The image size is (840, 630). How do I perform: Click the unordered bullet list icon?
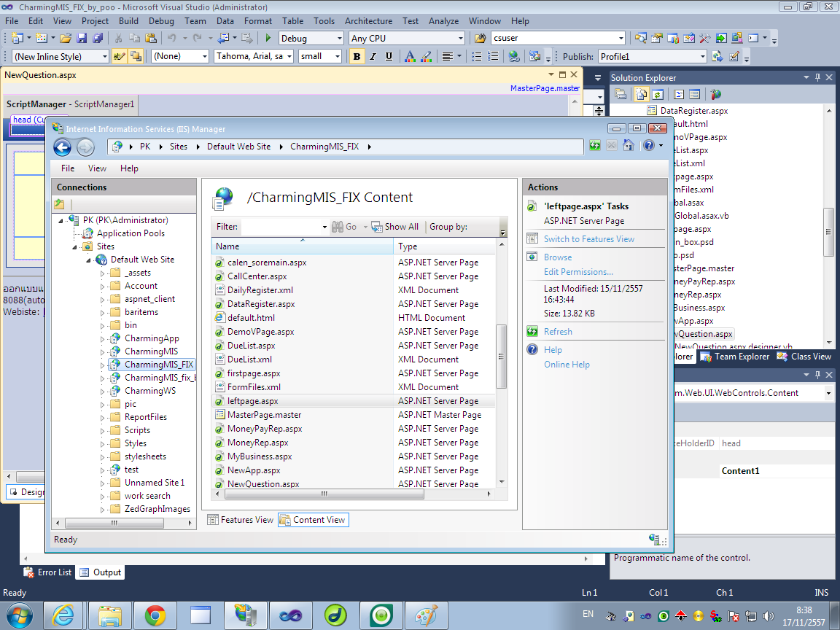point(476,56)
